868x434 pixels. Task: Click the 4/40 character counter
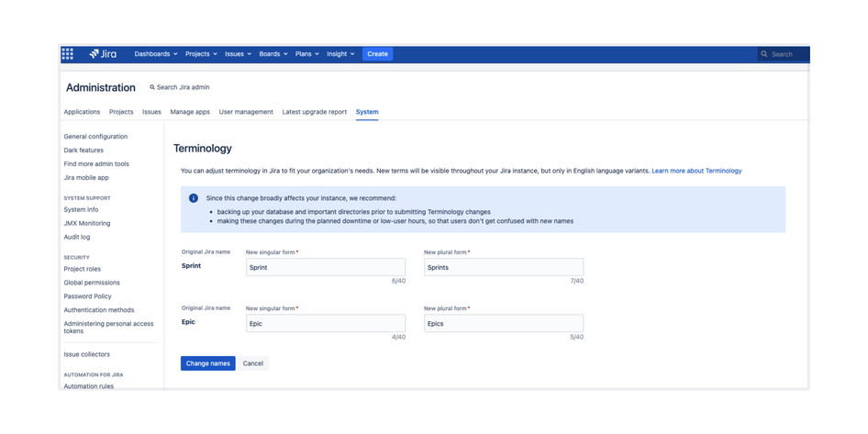pyautogui.click(x=398, y=337)
